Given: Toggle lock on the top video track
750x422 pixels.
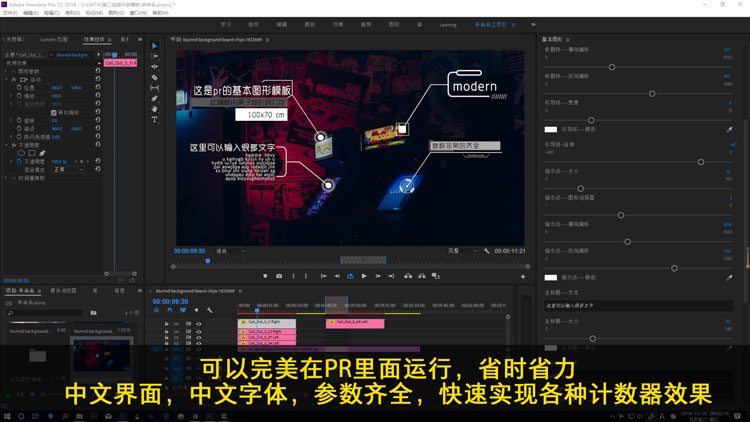Looking at the screenshot, I should pyautogui.click(x=166, y=324).
